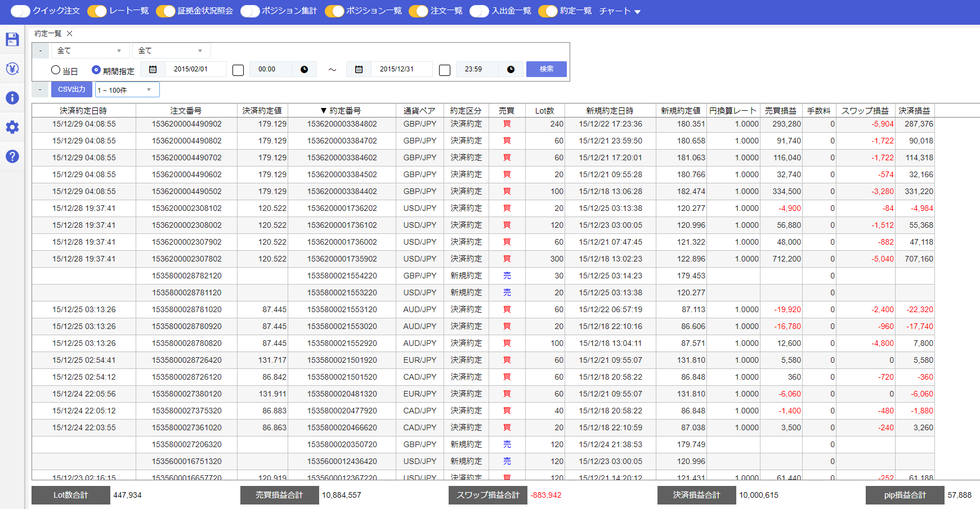Open the end date calendar picker
This screenshot has height=509, width=980.
pyautogui.click(x=359, y=69)
